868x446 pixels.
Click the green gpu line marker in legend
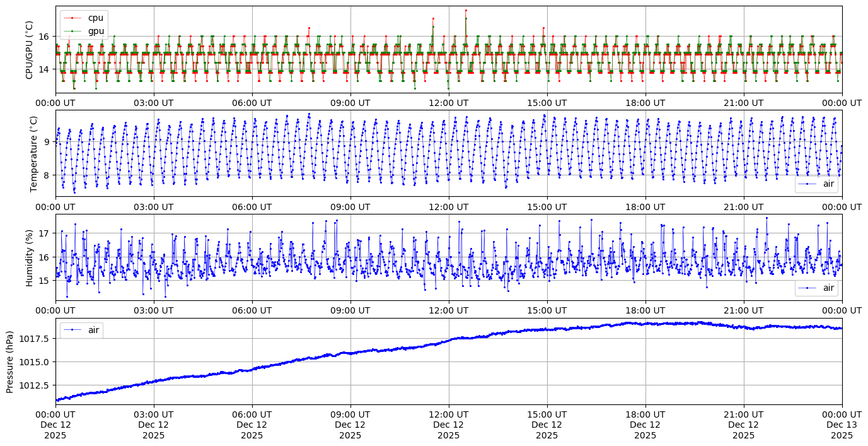(72, 31)
